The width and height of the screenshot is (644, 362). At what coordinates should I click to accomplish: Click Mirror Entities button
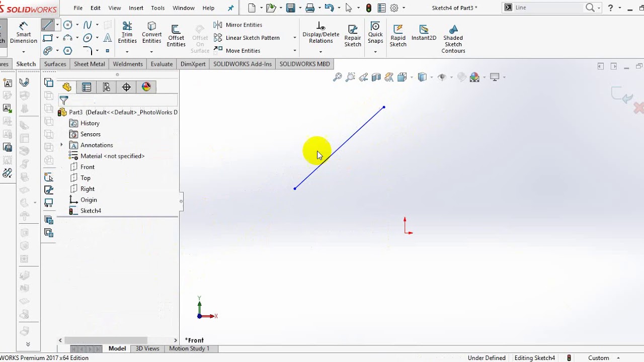coord(238,25)
